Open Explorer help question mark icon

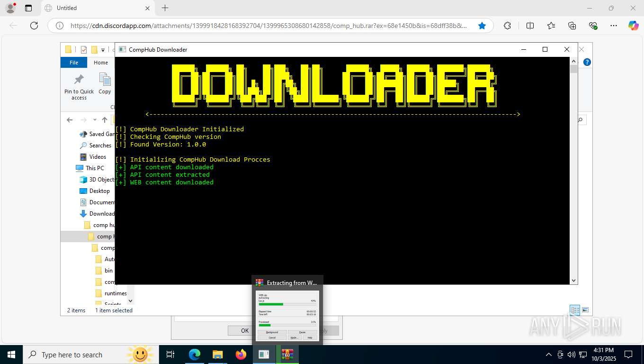pos(587,62)
